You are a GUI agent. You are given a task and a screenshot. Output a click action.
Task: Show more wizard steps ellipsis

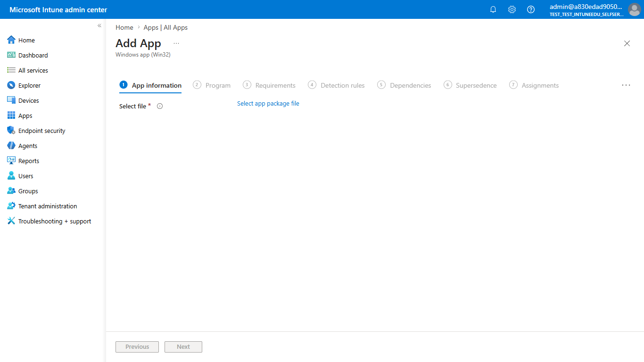click(626, 85)
